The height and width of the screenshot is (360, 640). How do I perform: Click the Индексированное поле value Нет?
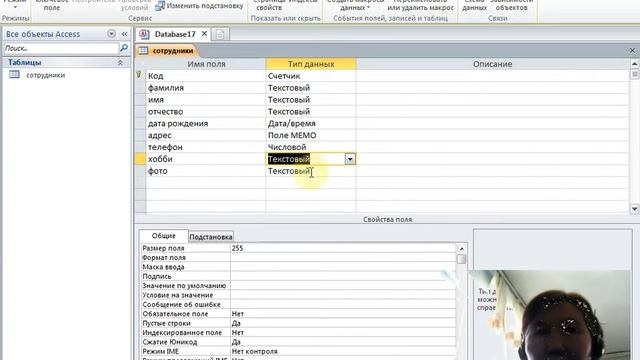(x=343, y=333)
